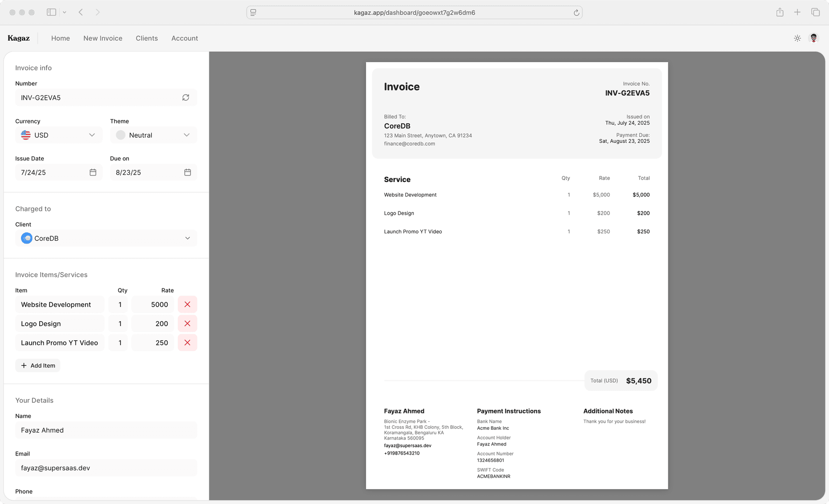Open the Currency dropdown
829x504 pixels.
tap(58, 135)
